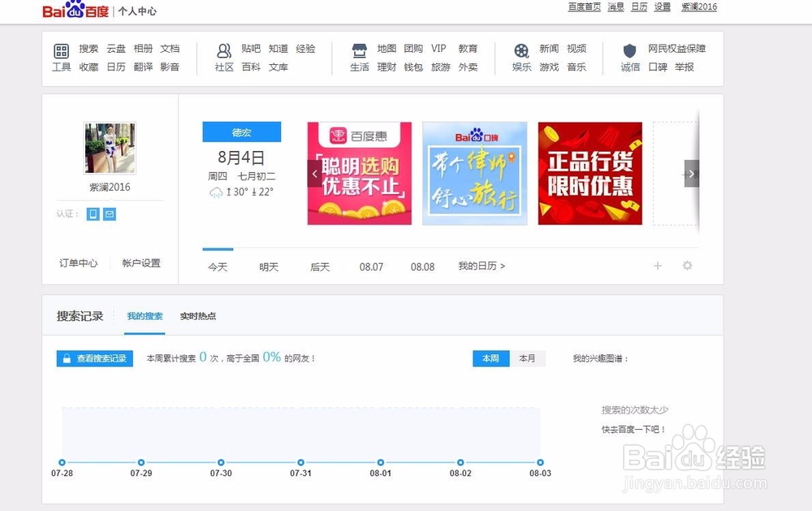Select the 明天 calendar tab
Viewport: 812px width, 511px height.
click(x=269, y=267)
